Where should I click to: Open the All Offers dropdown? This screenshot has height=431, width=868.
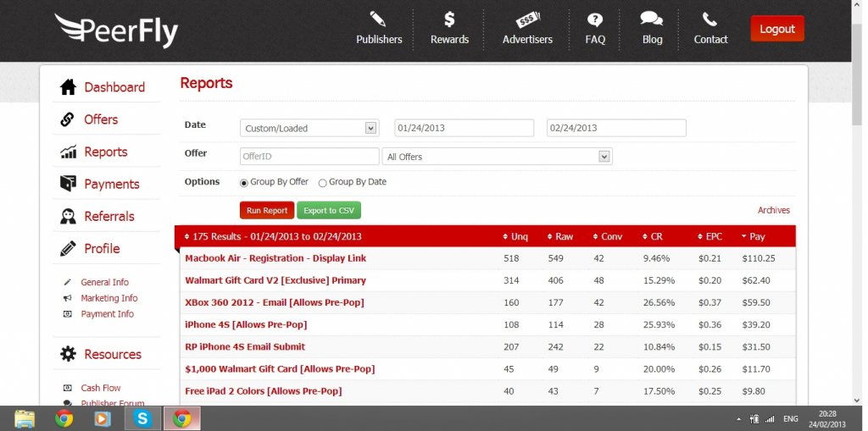coord(497,157)
